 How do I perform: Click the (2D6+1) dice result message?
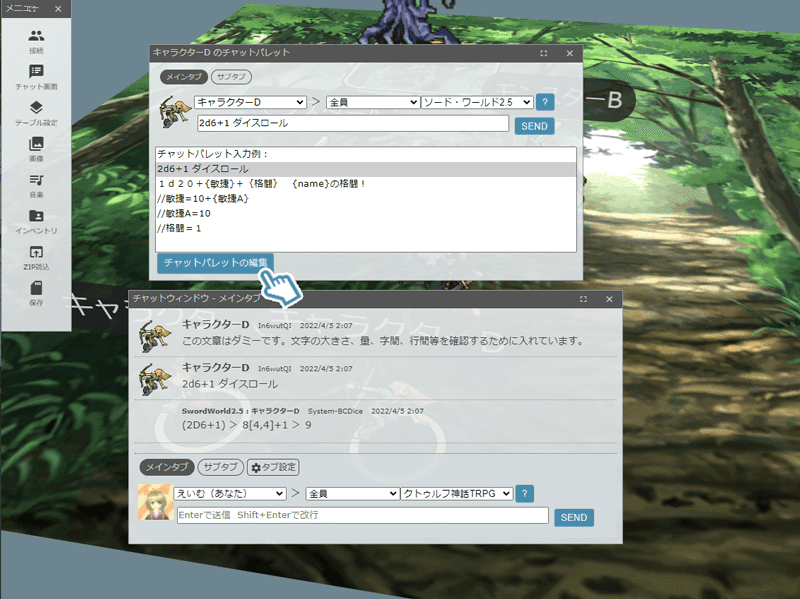coord(246,425)
